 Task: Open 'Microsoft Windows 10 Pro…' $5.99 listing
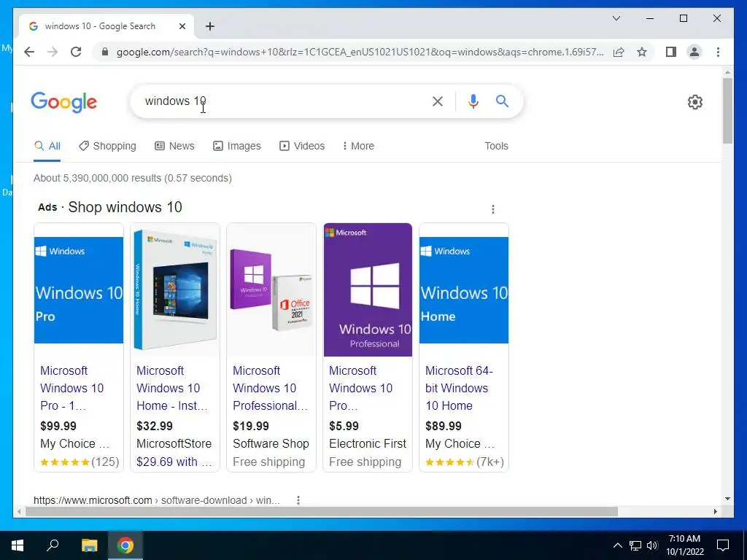point(360,388)
